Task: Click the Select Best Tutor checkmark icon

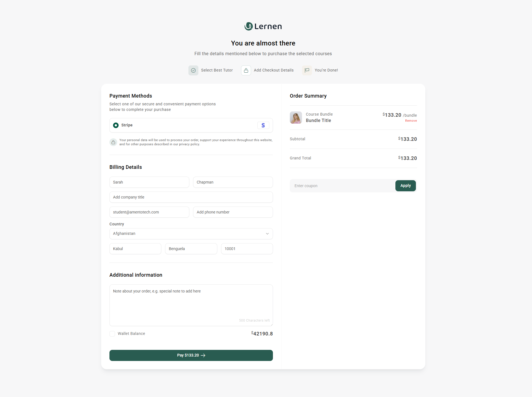Action: [193, 70]
